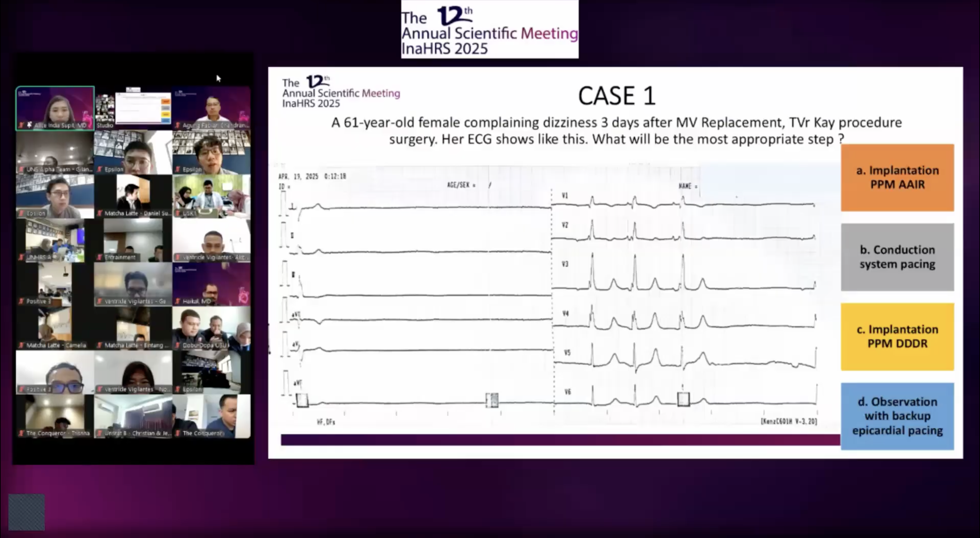The width and height of the screenshot is (980, 538).
Task: Select answer c. Implantation PPM DDDR
Action: (897, 337)
